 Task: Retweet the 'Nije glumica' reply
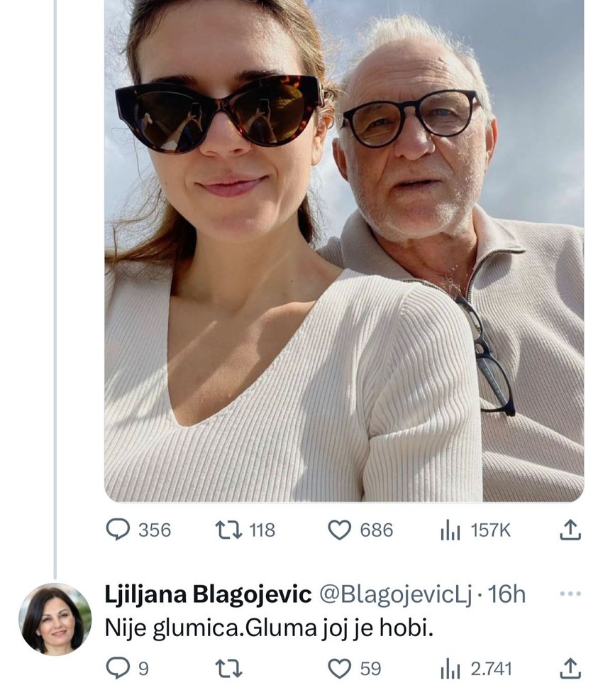point(226,667)
